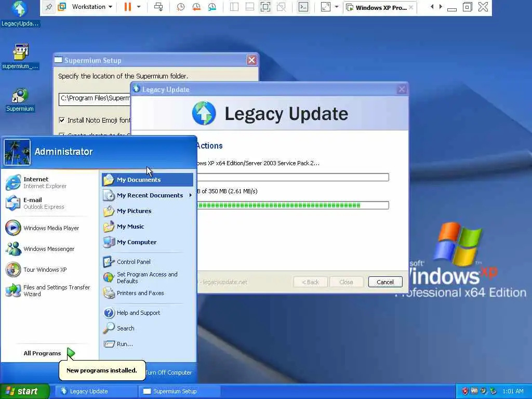The height and width of the screenshot is (399, 532).
Task: Switch to Legacy Update taskbar button
Action: [x=96, y=391]
